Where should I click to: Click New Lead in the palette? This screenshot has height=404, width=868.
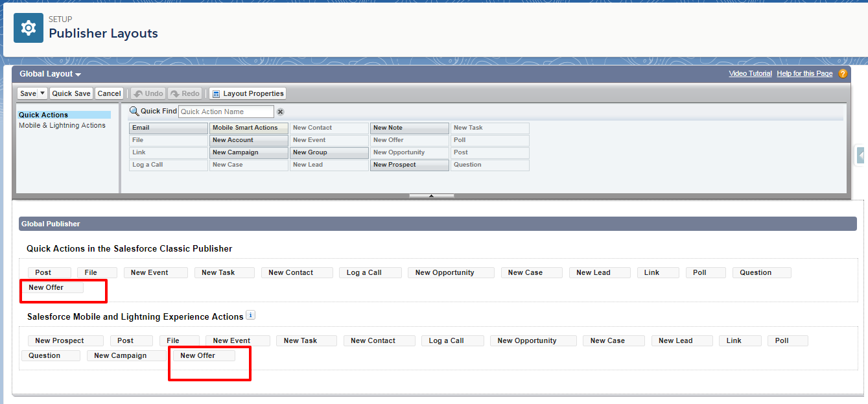pyautogui.click(x=329, y=165)
